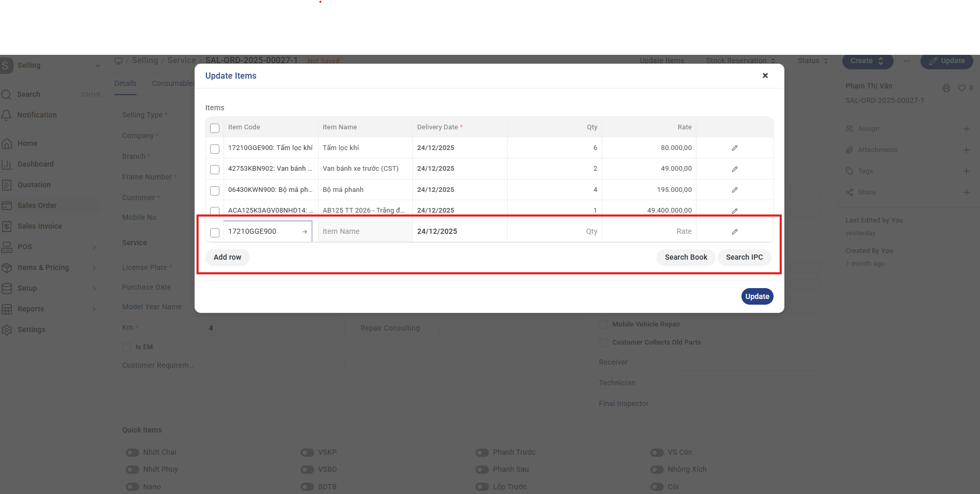Open the Selling workspace dropdown
The width and height of the screenshot is (980, 494).
(97, 66)
